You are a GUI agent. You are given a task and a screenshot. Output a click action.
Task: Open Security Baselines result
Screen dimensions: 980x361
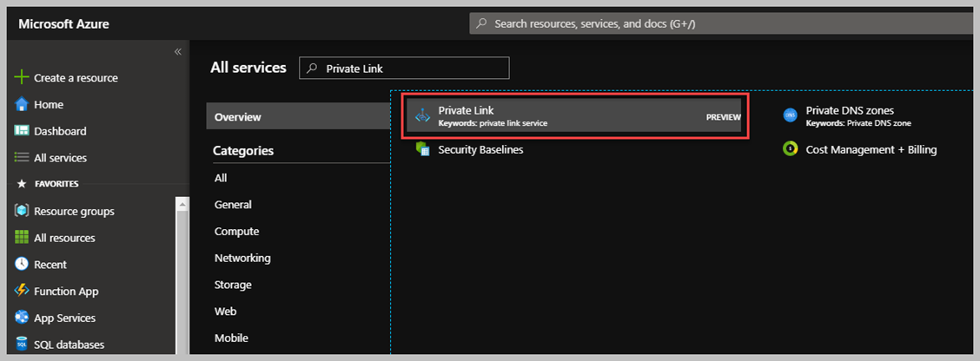click(480, 149)
